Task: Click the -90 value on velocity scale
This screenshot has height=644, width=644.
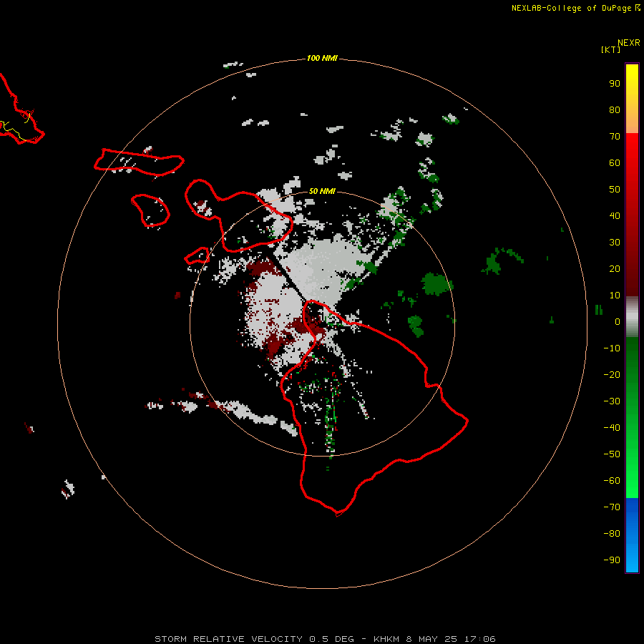Action: (x=612, y=560)
